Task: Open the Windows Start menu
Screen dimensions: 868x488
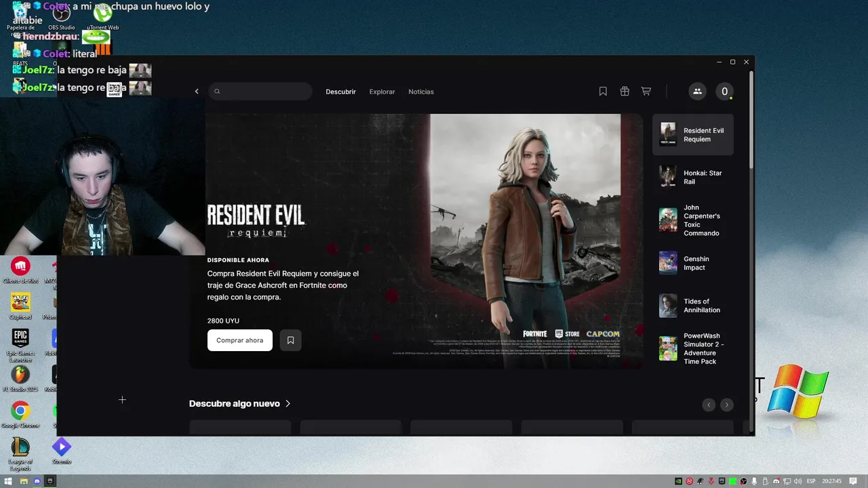Action: [9, 481]
